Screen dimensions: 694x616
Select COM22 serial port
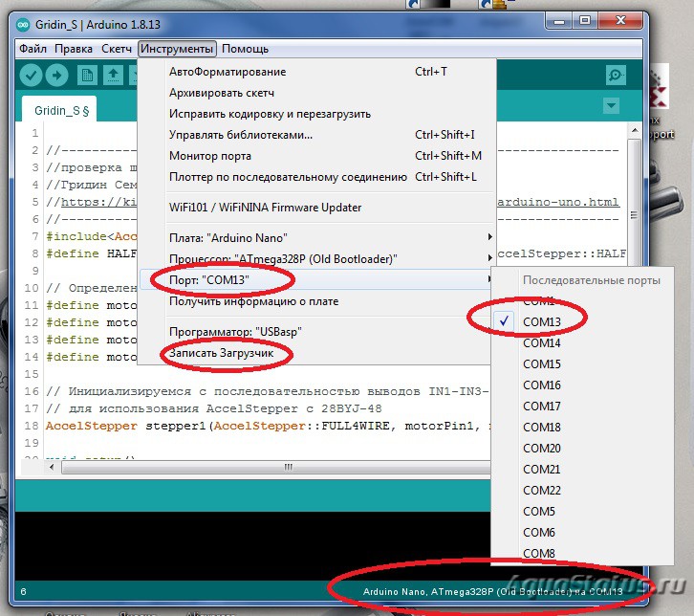582,491
